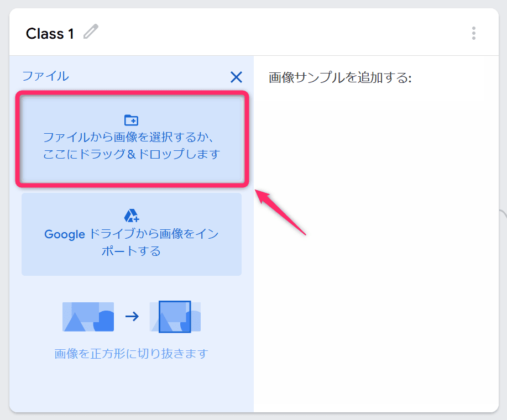Click the arrow between the crop illustrations
The width and height of the screenshot is (507, 420).
(x=132, y=316)
